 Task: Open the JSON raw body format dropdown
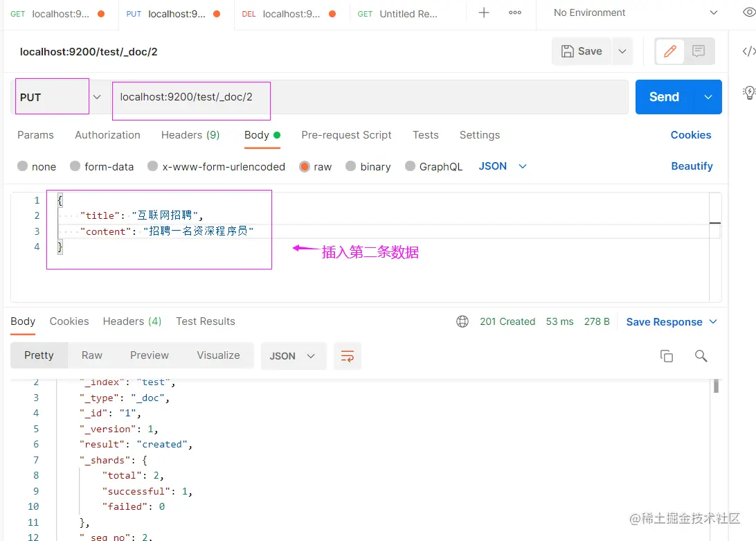tap(503, 166)
